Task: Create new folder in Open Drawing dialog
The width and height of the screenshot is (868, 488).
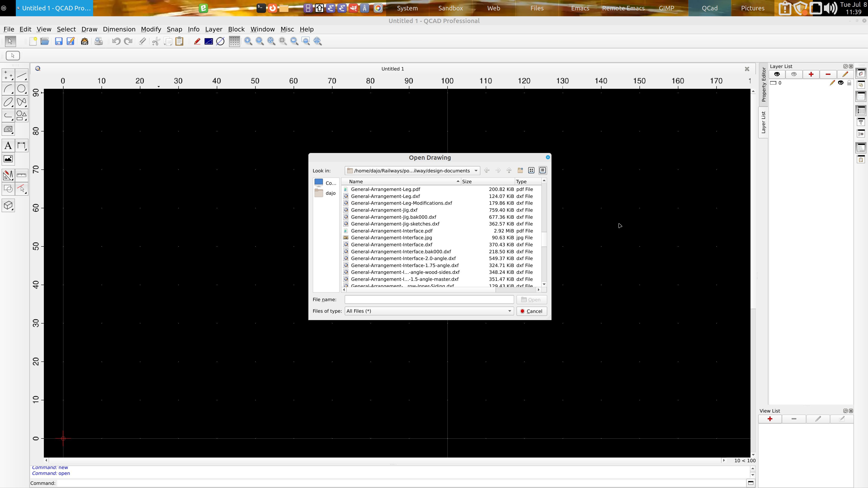Action: [520, 170]
